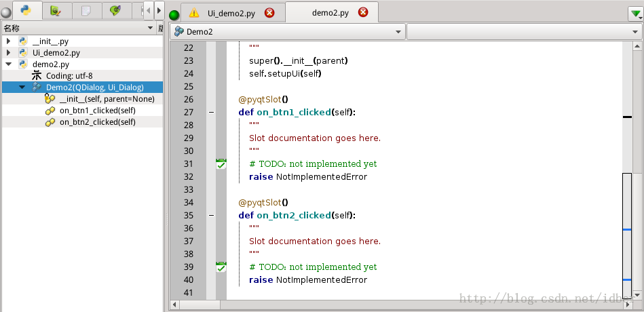This screenshot has width=644, height=312.
Task: Click the task marker icon on line 31
Action: pos(221,164)
